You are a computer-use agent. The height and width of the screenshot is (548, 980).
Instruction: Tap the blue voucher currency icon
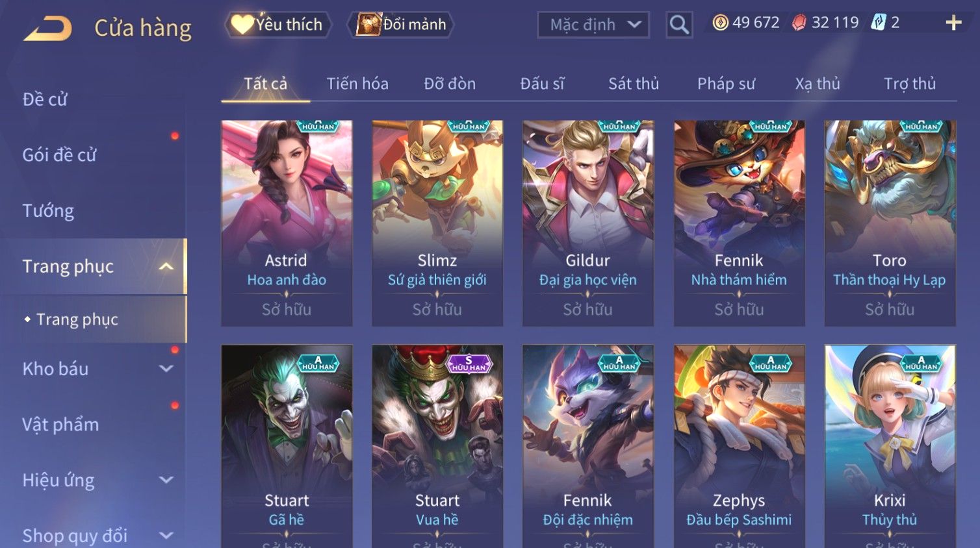pos(878,23)
